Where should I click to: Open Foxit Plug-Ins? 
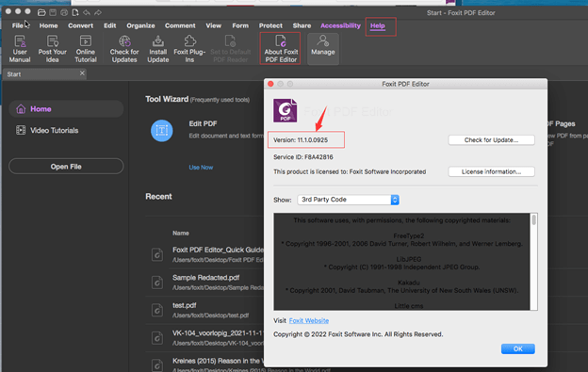189,48
